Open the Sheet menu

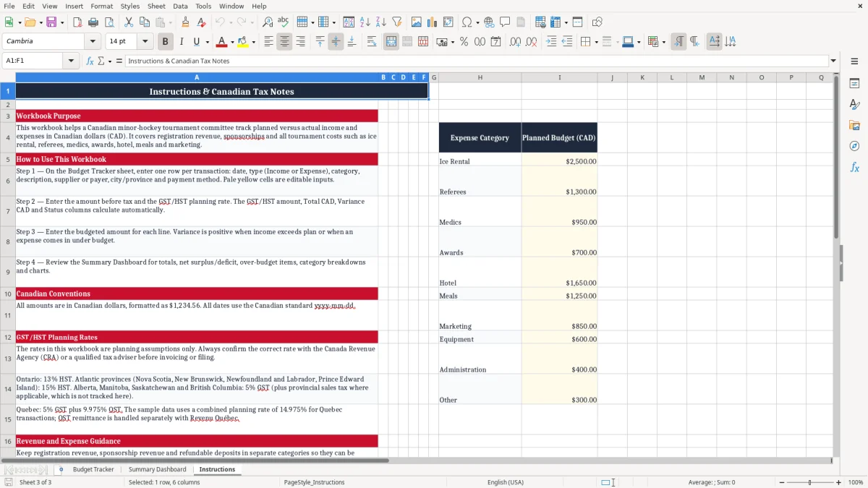[156, 6]
